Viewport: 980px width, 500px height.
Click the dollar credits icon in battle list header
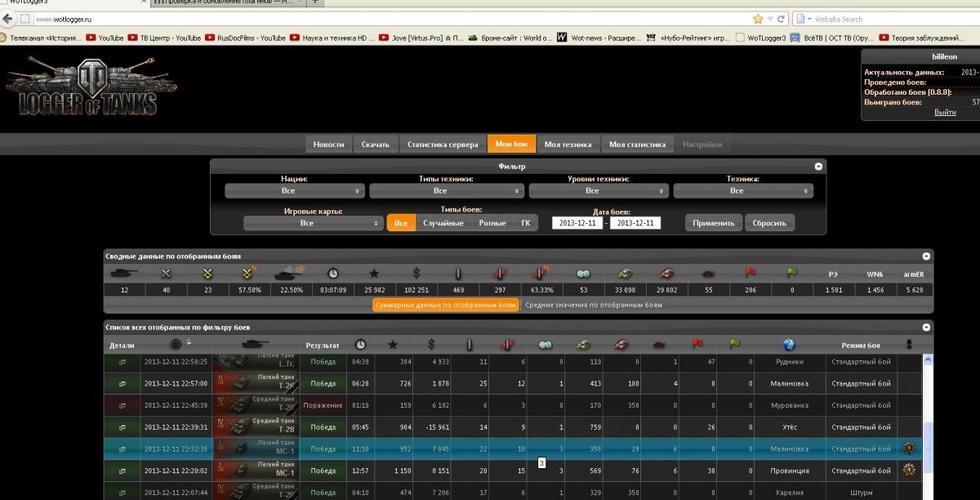431,345
